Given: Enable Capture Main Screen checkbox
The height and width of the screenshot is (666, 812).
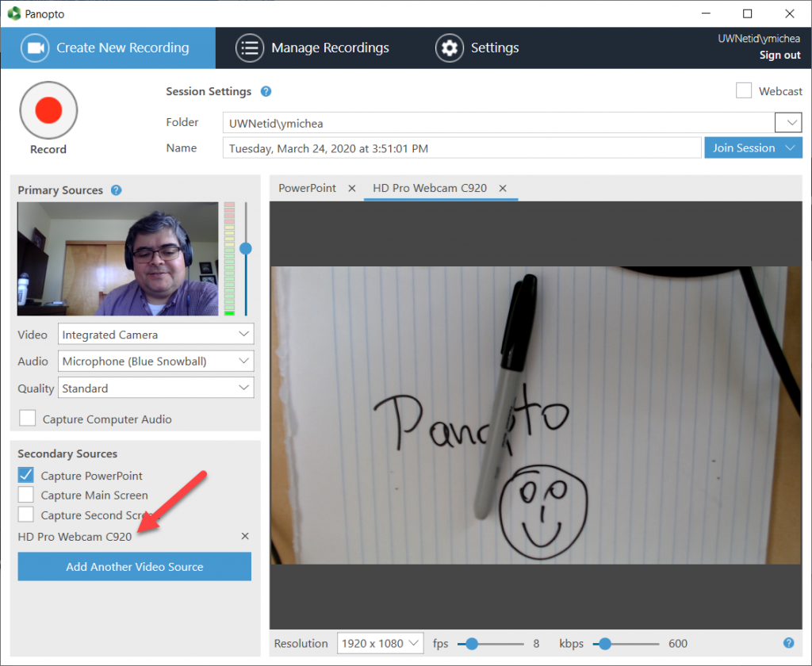Looking at the screenshot, I should point(26,496).
